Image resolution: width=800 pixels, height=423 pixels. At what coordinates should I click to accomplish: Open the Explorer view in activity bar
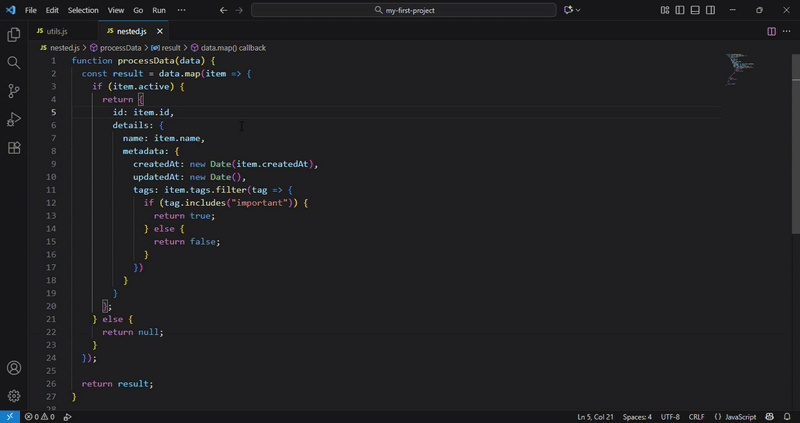(14, 35)
